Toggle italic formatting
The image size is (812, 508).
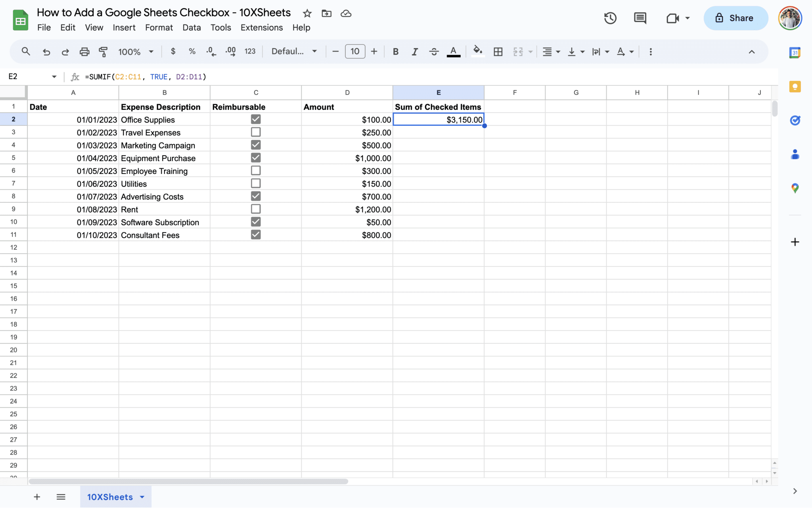coord(415,52)
